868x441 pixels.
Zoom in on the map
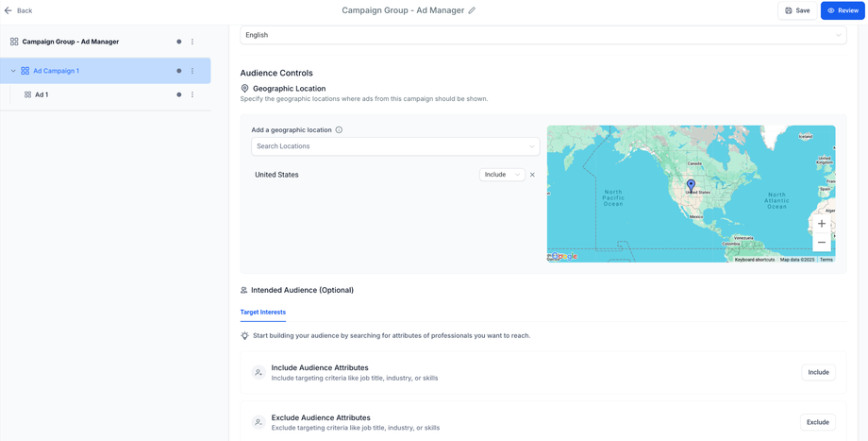click(x=822, y=224)
